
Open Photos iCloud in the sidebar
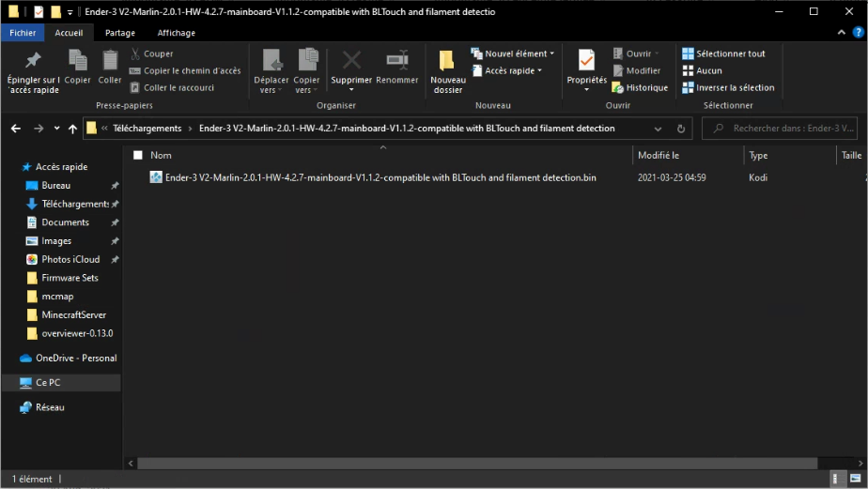coord(70,259)
